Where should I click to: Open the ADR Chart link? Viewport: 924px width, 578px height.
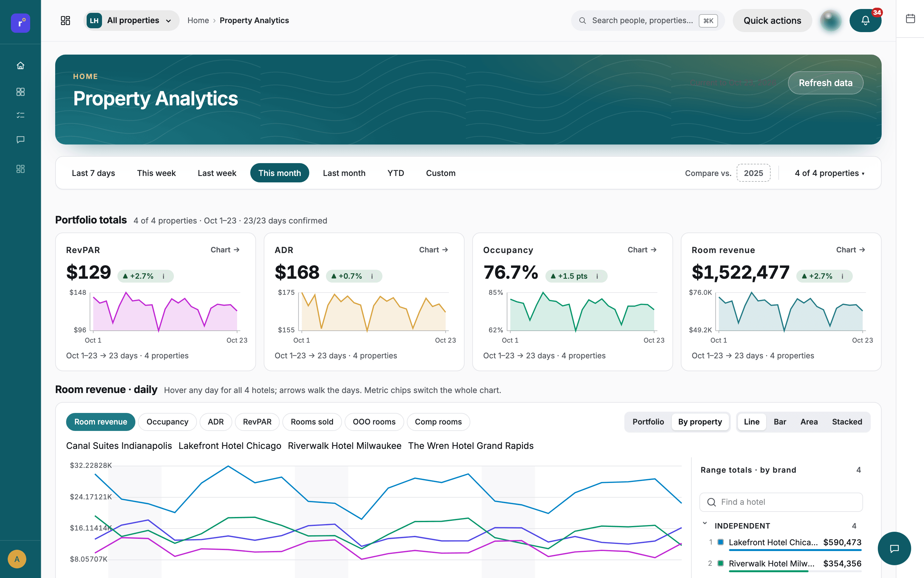pos(433,250)
